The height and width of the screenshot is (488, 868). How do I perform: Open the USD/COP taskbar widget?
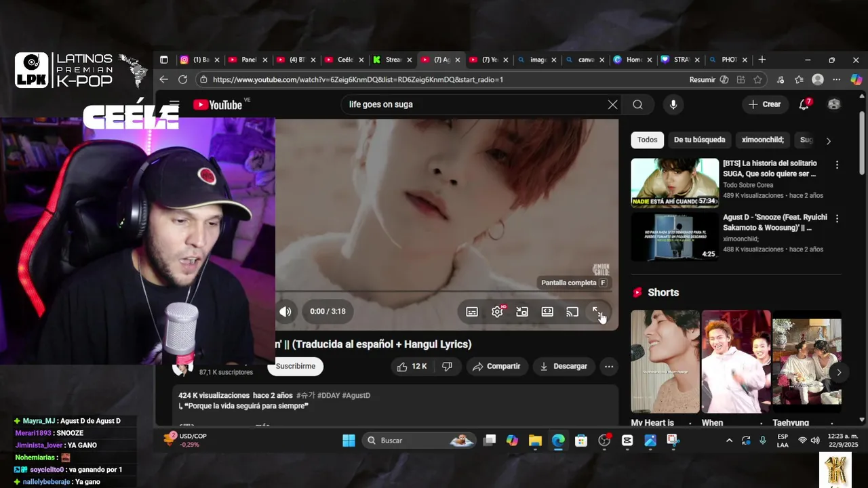pyautogui.click(x=185, y=440)
